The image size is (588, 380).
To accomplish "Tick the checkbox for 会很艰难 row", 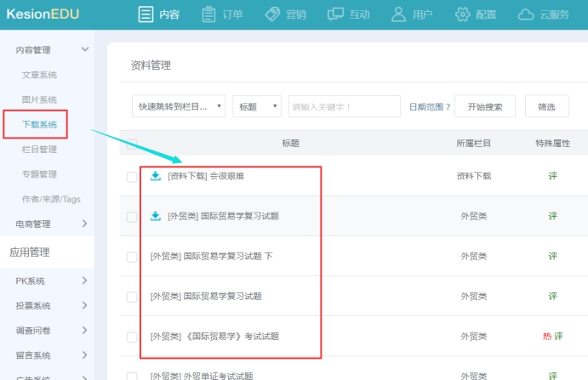I will click(132, 177).
